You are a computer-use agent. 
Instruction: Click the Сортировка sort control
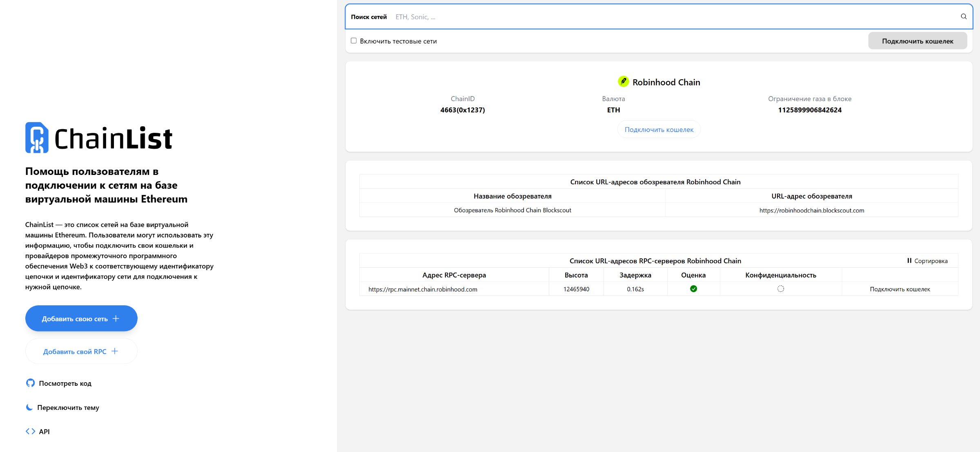927,261
